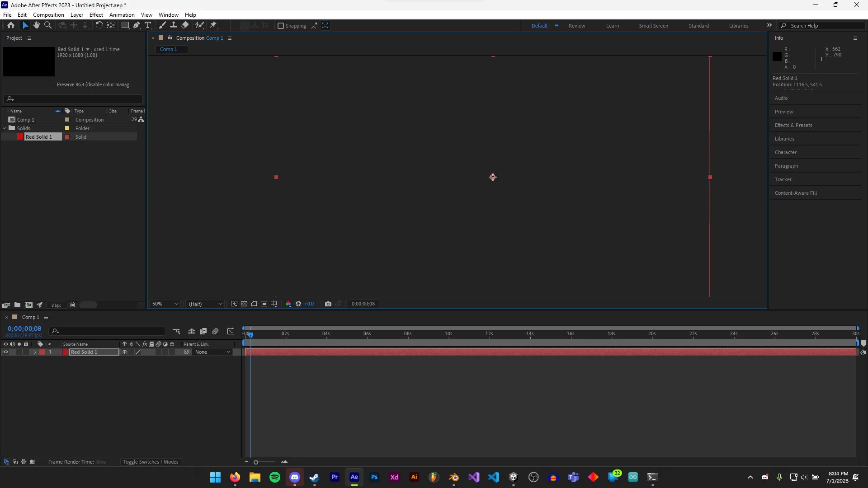Screen dimensions: 868x488
Task: Click Toggle Switches / Modes button
Action: pos(151,462)
